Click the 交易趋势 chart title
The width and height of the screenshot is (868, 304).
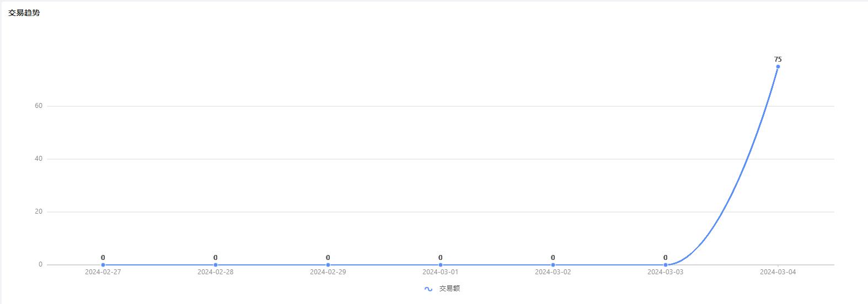24,13
